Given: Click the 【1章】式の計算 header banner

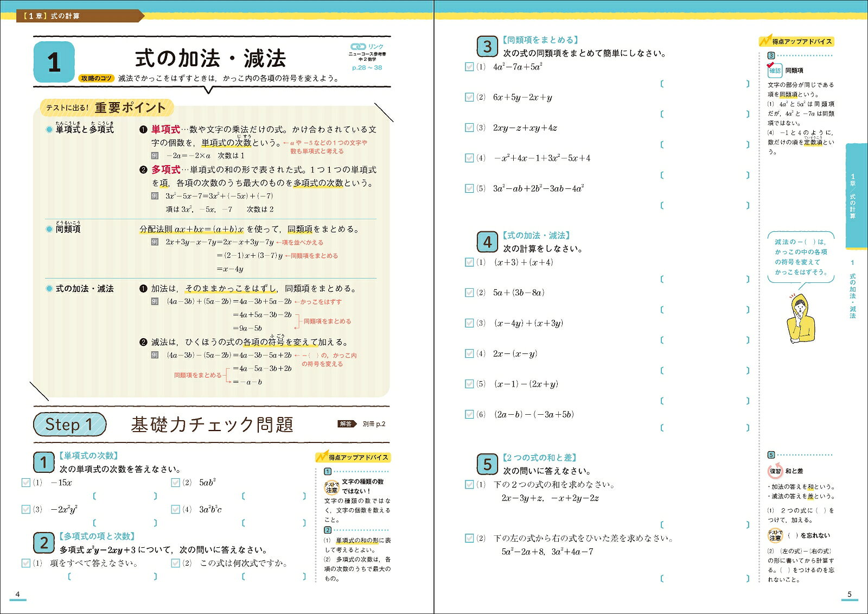Looking at the screenshot, I should click(x=73, y=16).
